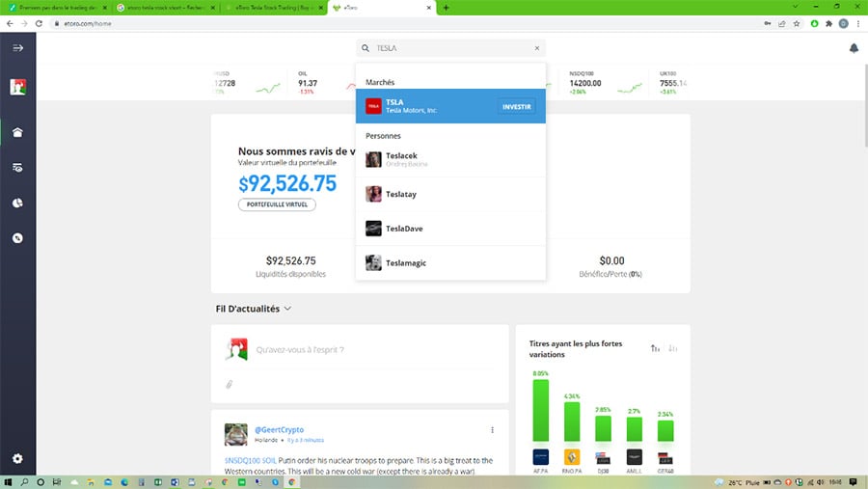Screen dimensions: 868x489
Task: Open the Chrome profile avatar
Action: coord(843,24)
